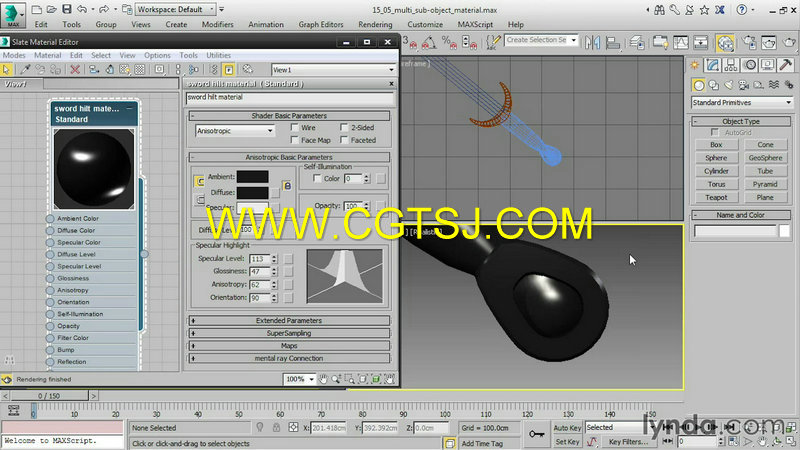This screenshot has height=450, width=800.
Task: Click the Render teapot icon
Action: tap(789, 42)
